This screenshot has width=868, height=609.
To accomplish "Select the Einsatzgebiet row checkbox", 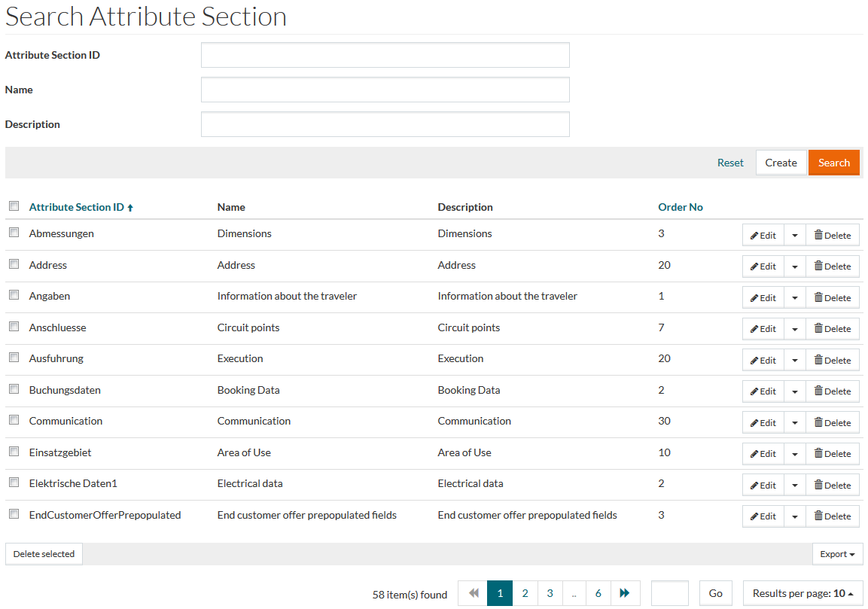I will coord(14,452).
